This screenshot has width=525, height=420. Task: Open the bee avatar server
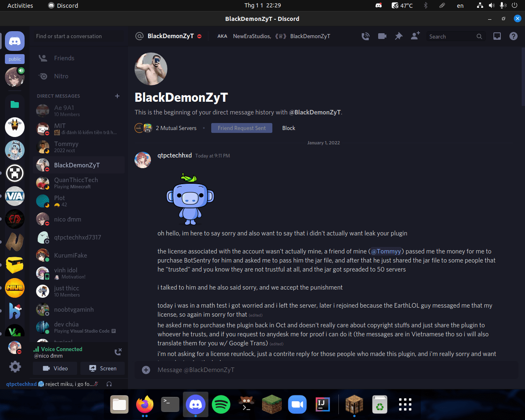coord(15,127)
